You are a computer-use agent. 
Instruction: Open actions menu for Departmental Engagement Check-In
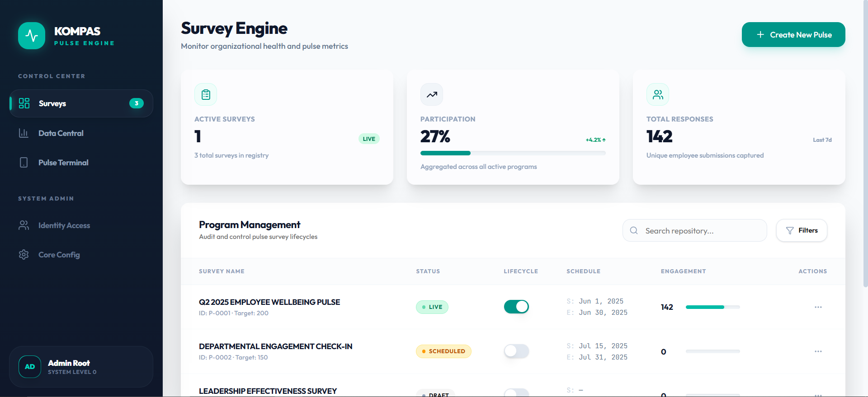coord(818,351)
